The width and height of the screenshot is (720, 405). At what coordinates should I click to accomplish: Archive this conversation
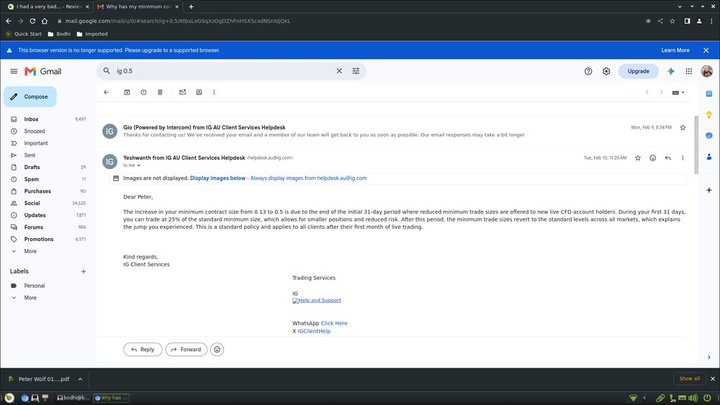[127, 92]
